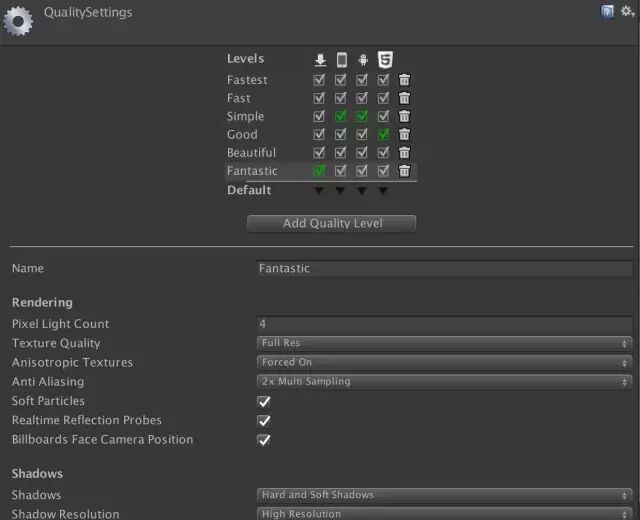Toggle Beautiful level standalone checkbox
The height and width of the screenshot is (520, 640).
(x=319, y=153)
